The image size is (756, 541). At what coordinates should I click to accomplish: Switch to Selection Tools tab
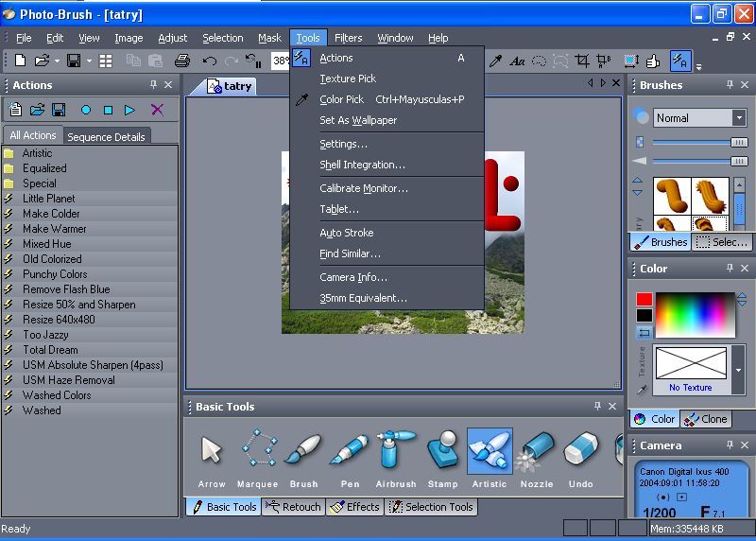pos(432,507)
